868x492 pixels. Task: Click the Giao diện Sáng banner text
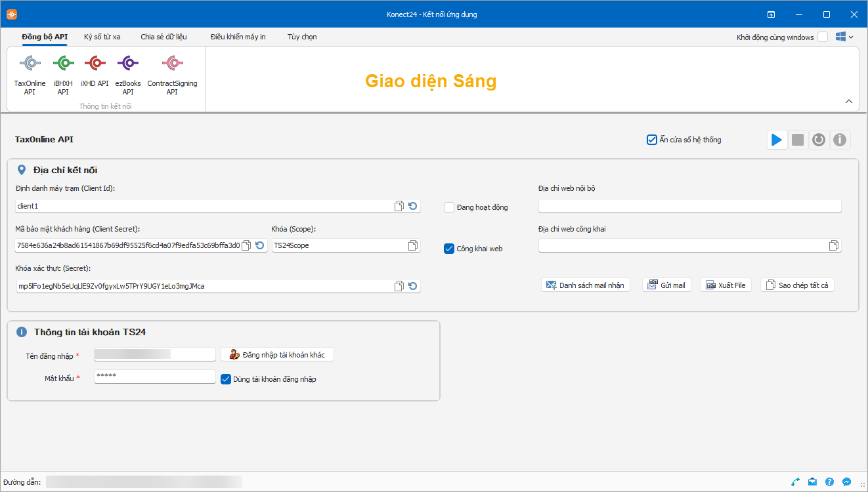click(431, 81)
